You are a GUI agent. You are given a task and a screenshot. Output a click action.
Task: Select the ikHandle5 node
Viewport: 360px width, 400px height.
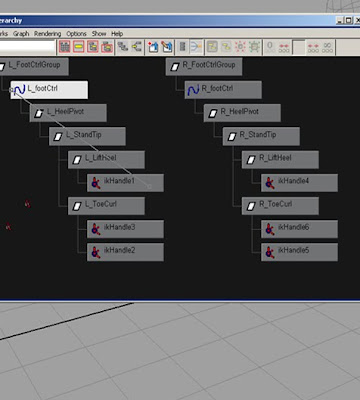click(x=299, y=252)
